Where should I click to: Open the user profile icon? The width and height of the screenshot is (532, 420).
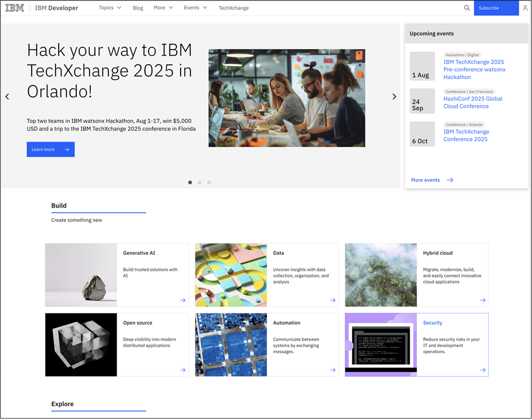(x=525, y=8)
